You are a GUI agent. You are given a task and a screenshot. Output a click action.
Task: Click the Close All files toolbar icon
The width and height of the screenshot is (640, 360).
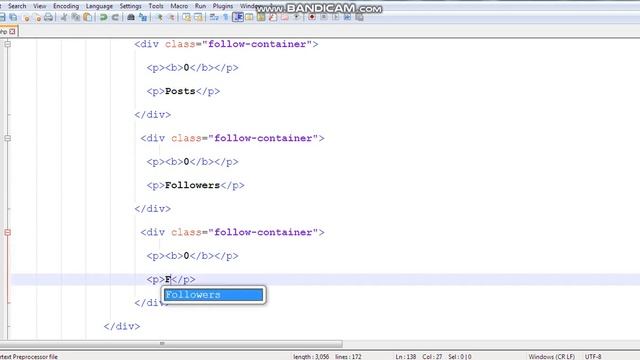coord(37,17)
